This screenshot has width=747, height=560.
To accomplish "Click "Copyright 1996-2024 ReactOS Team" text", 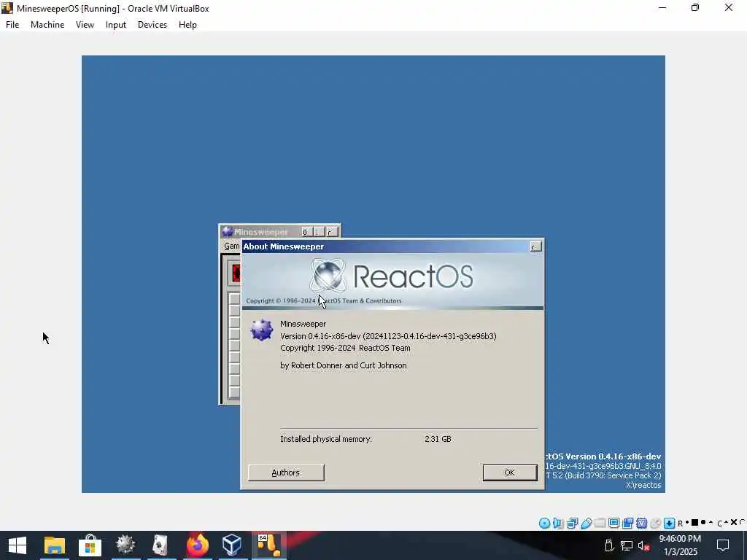I will 345,348.
